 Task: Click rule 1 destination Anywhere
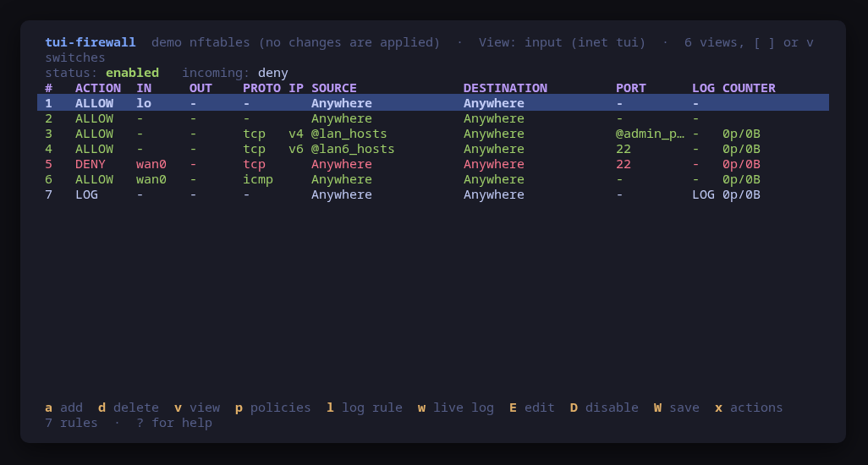[x=494, y=103]
